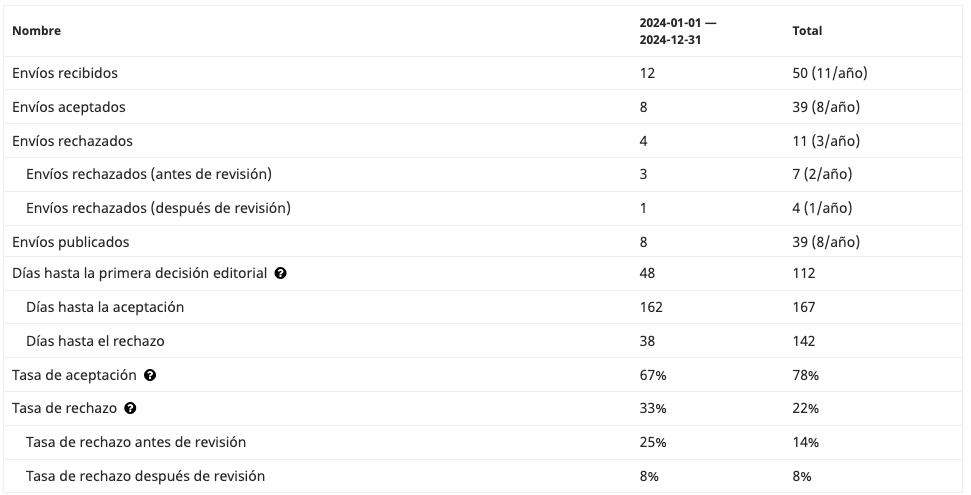The width and height of the screenshot is (971, 495).
Task: Click help icon next to Tasa de aceptación
Action: coord(150,375)
